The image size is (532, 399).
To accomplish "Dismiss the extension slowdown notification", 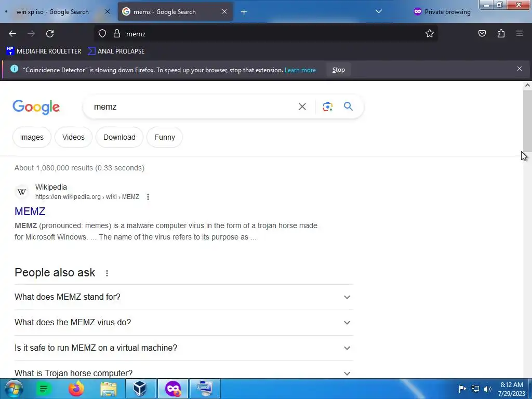I will pos(519,69).
